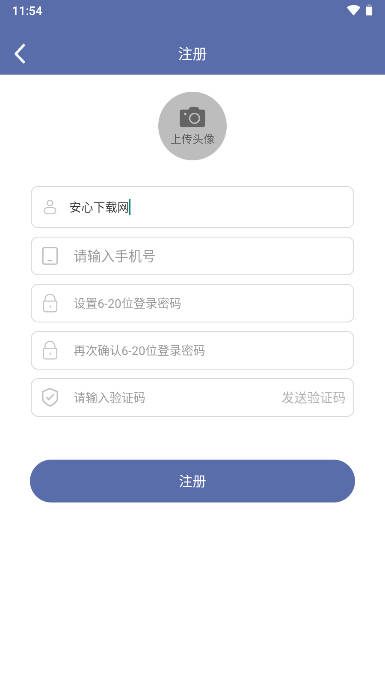
Task: Click the lock icon beside 再次确认6-20位登录密码
Action: click(50, 350)
